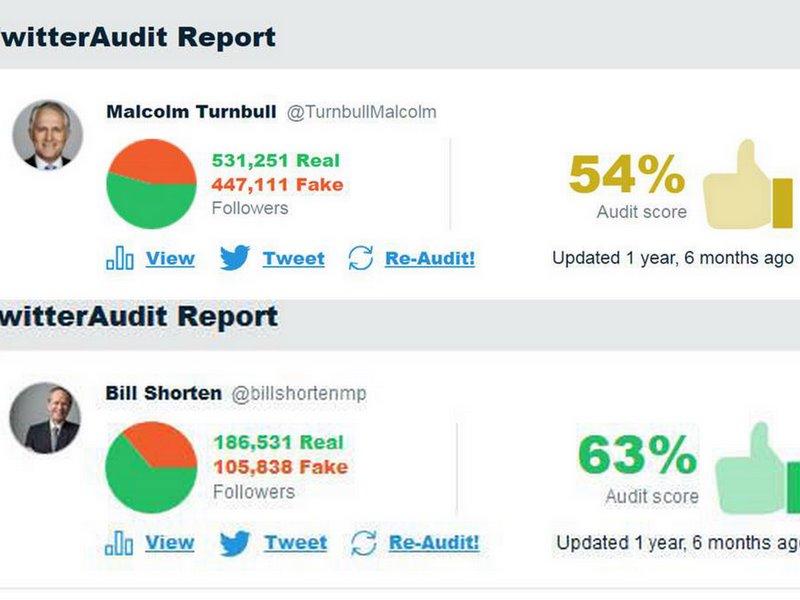Select the @billshortenmp handle
The width and height of the screenshot is (800, 600).
[299, 394]
